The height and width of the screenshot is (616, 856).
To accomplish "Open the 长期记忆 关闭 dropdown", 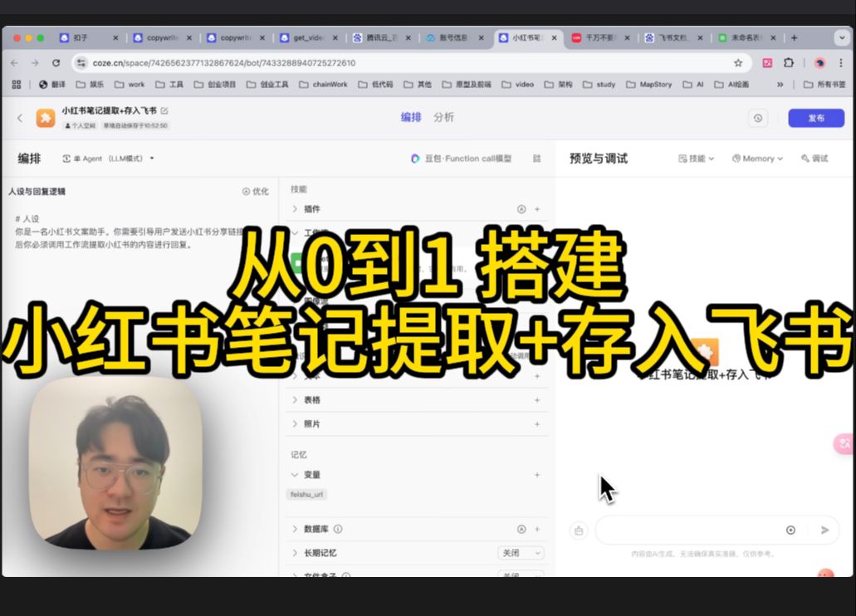I will (x=521, y=553).
